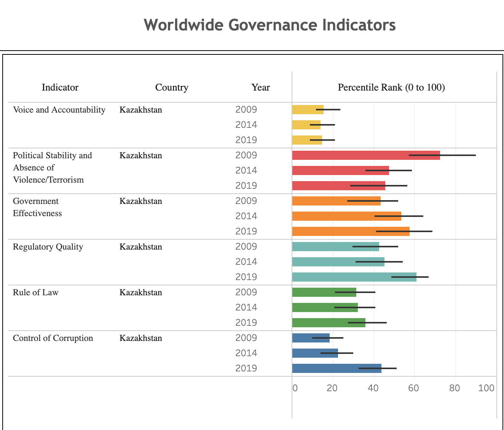Select the 2014 year label for Rule of Law

coord(246,307)
